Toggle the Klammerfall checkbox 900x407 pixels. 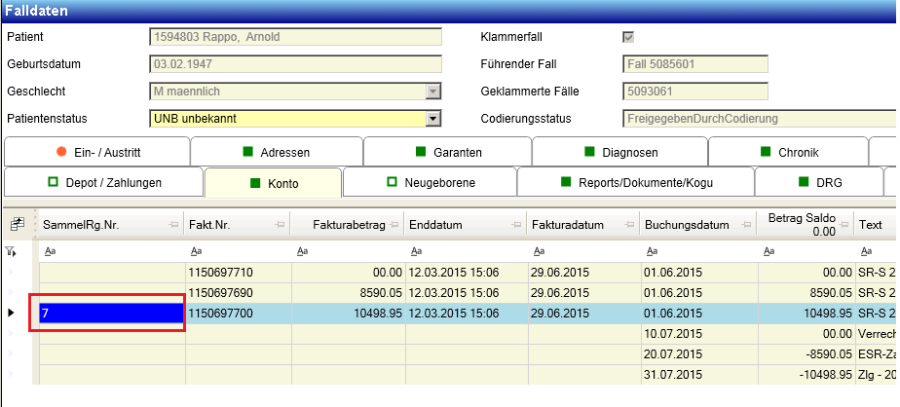click(x=629, y=37)
